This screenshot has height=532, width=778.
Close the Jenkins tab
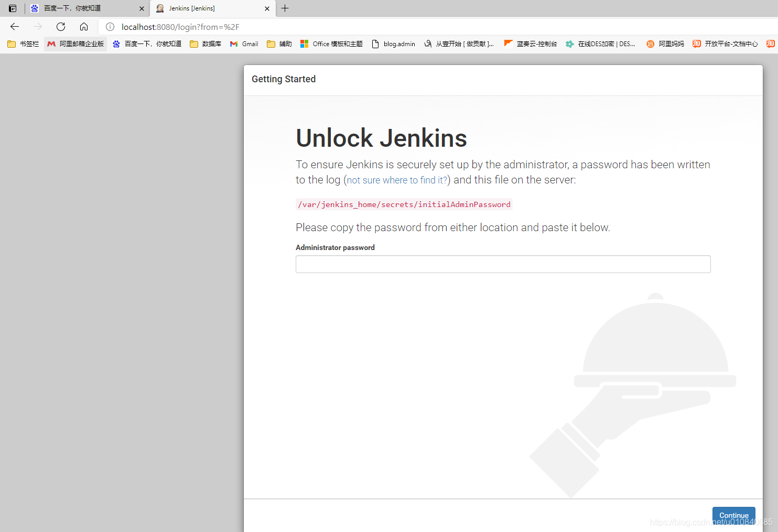267,8
